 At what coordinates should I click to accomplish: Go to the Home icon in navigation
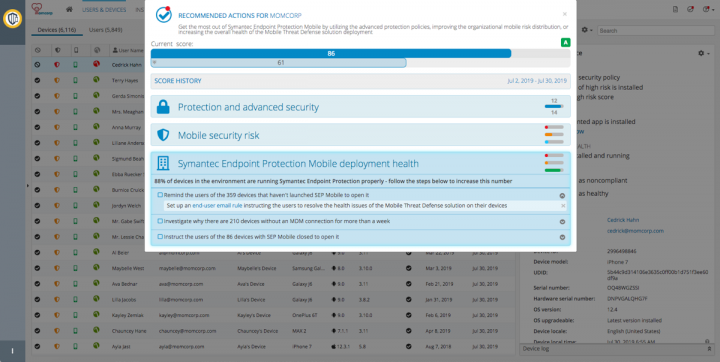point(69,9)
